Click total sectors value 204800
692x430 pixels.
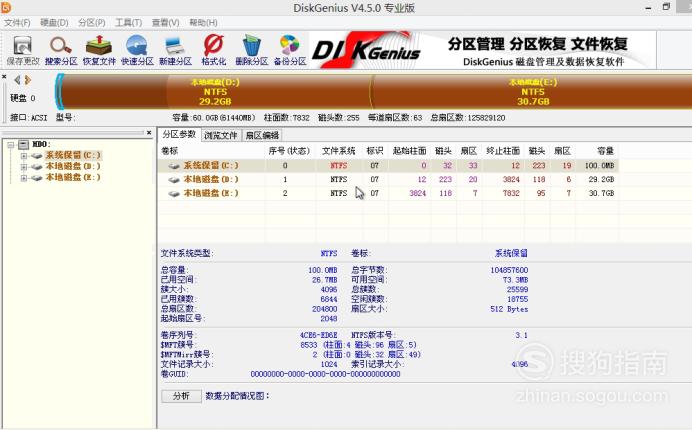click(324, 309)
